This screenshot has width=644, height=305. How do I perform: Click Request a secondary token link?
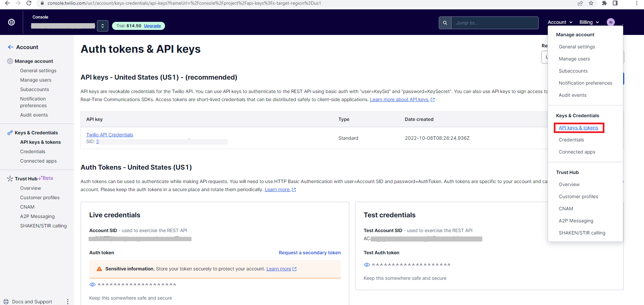pyautogui.click(x=310, y=253)
